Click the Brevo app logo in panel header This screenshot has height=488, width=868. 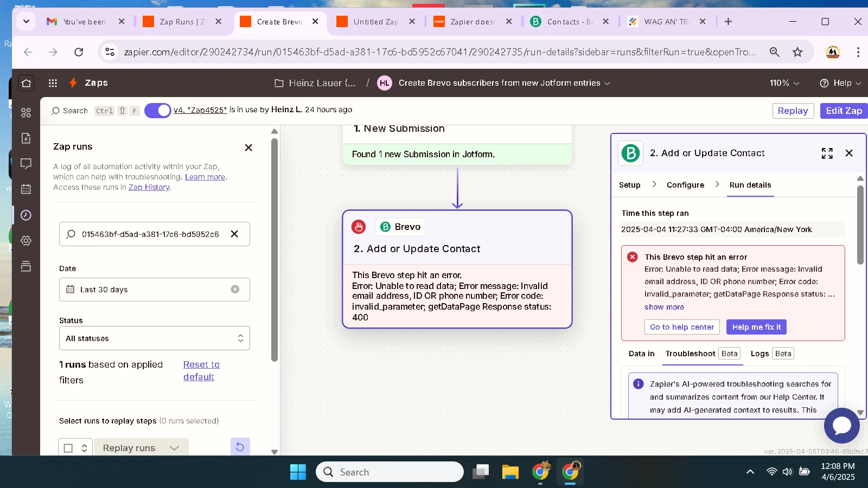[x=630, y=153]
